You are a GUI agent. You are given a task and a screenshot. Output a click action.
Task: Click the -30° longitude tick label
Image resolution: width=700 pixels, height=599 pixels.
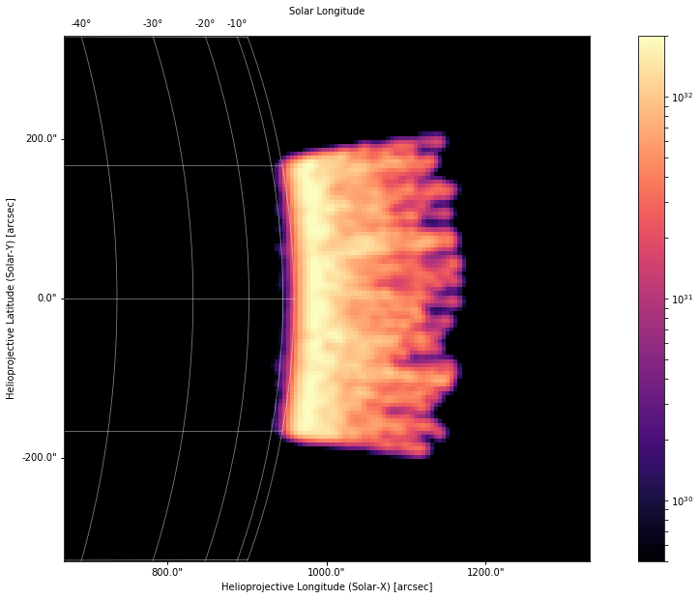point(153,23)
